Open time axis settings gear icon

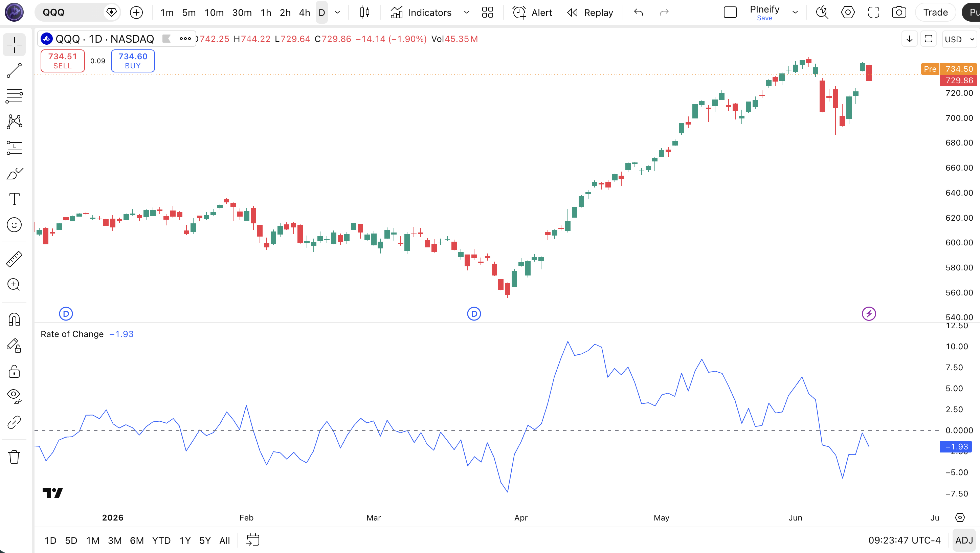pyautogui.click(x=960, y=517)
